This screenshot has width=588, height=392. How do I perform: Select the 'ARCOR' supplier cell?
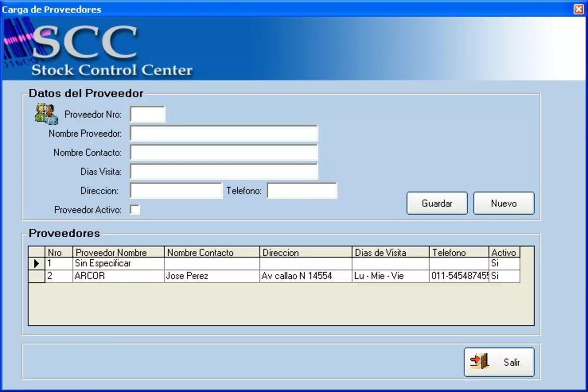(119, 276)
